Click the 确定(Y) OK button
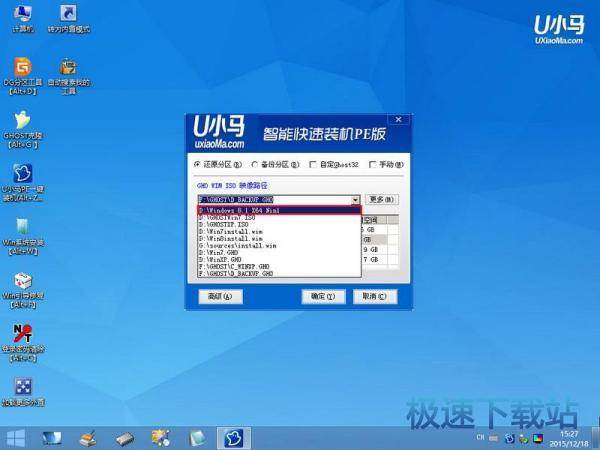Screen dimensions: 600x450 tap(323, 296)
